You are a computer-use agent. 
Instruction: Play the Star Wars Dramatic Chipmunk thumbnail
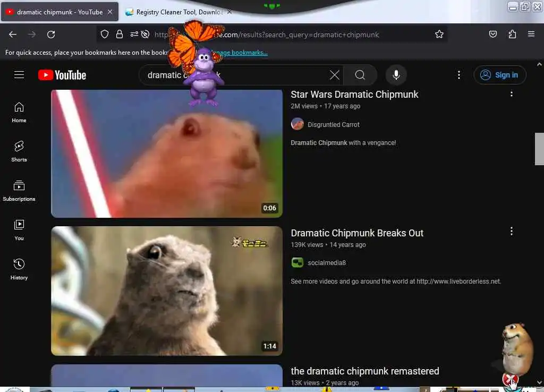pyautogui.click(x=167, y=154)
